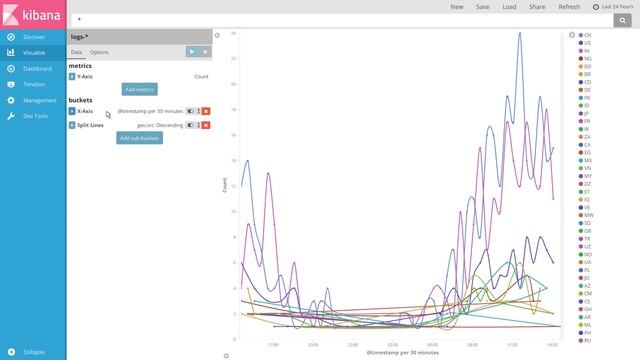Select the FR legend entry
Image resolution: width=640 pixels, height=360 pixels.
tap(585, 121)
